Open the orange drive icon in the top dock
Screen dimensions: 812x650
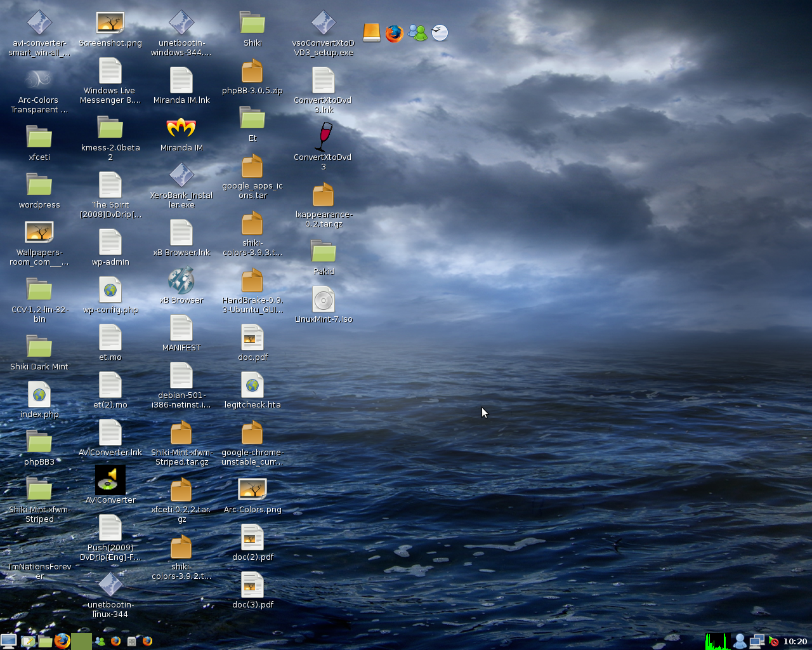point(371,32)
